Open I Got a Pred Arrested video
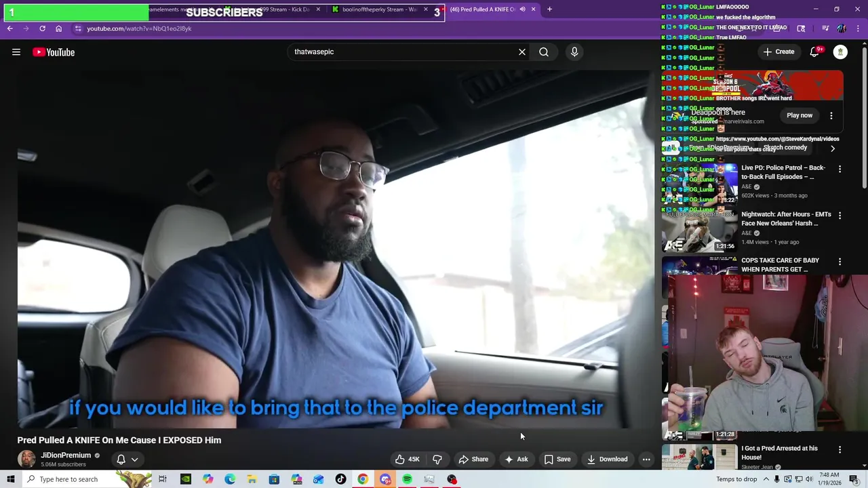Screen dimensions: 868x488 pyautogui.click(x=779, y=453)
